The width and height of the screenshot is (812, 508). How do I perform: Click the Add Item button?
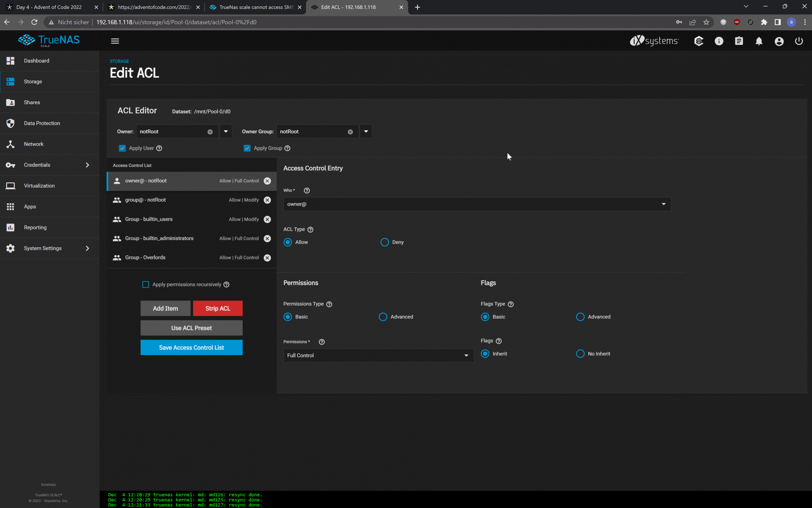(x=166, y=309)
